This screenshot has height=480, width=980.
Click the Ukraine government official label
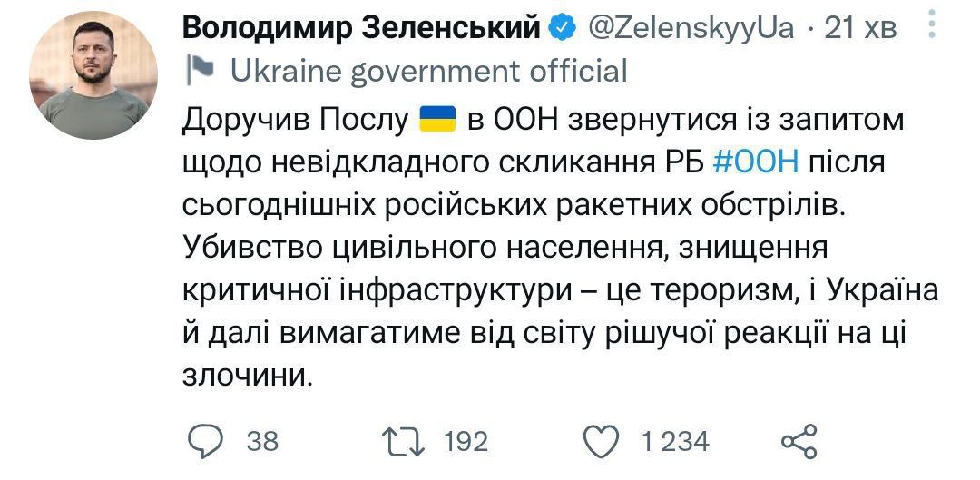pos(428,71)
